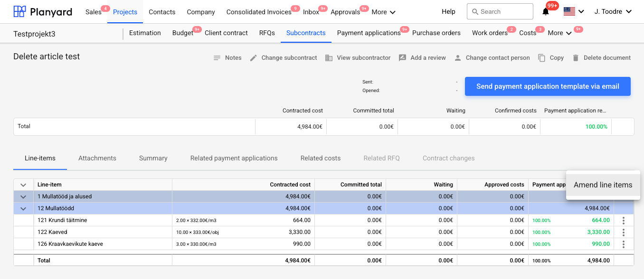Screen dimensions: 644x279
Task: Click the green 100.00% total percentage
Action: (x=597, y=127)
